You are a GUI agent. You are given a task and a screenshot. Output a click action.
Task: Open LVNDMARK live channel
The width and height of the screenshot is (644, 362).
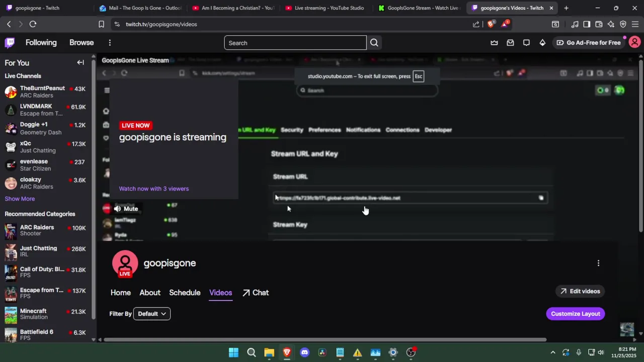tap(46, 110)
